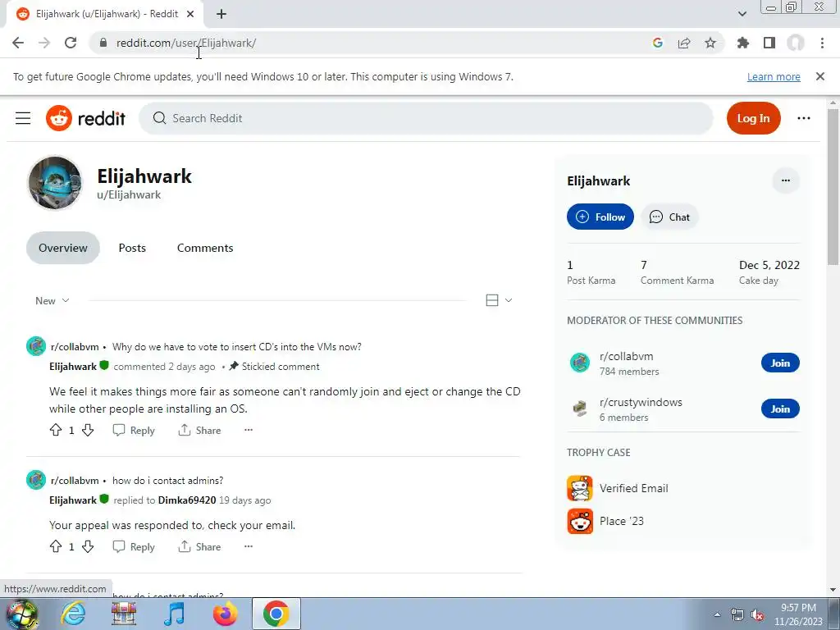Start a Chat with Elijahwark

[669, 217]
